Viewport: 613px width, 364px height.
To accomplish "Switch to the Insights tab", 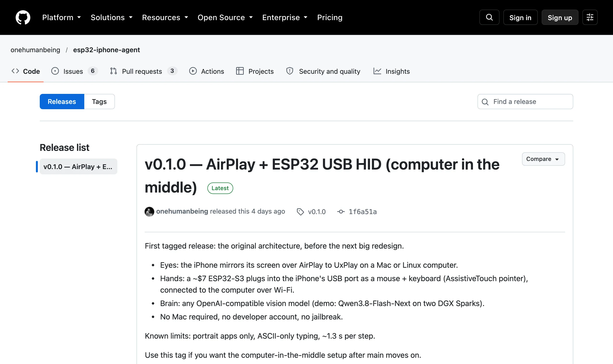I will pos(391,71).
